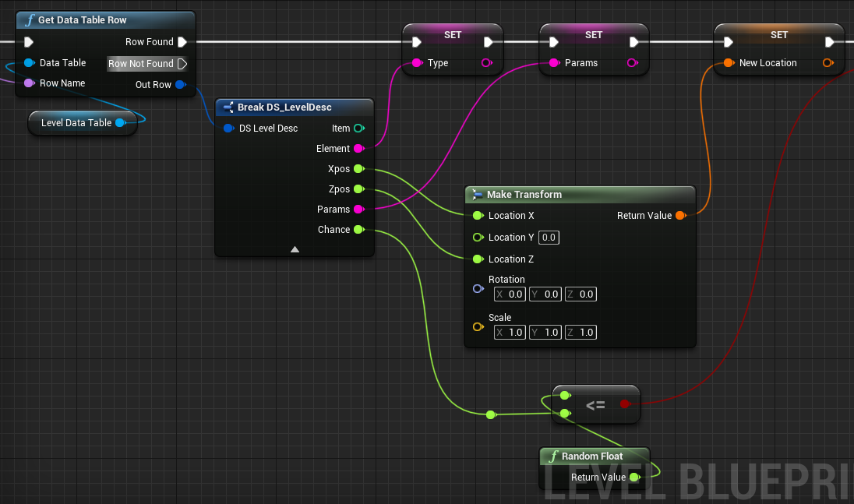
Task: Click the top input pin of <= node
Action: [566, 395]
